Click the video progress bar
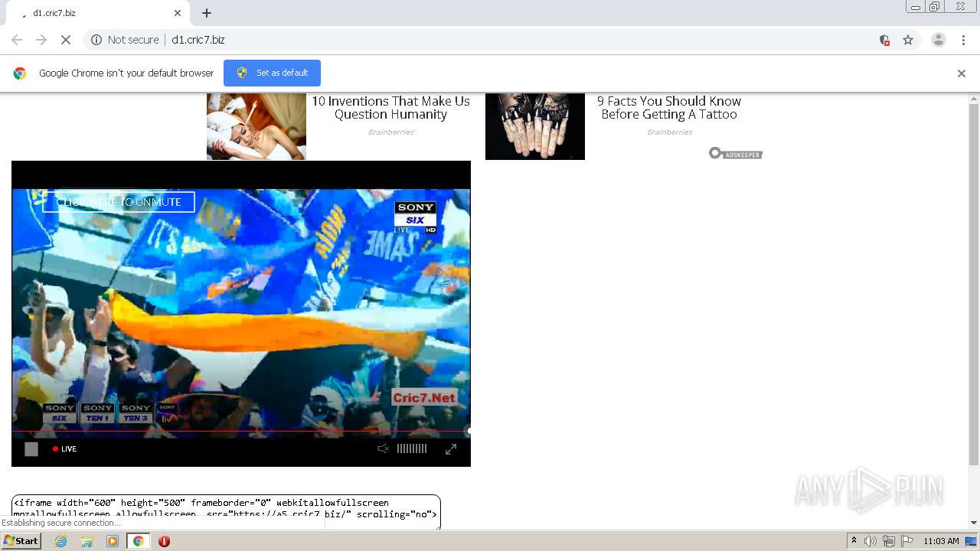Viewport: 980px width, 551px height. 241,431
